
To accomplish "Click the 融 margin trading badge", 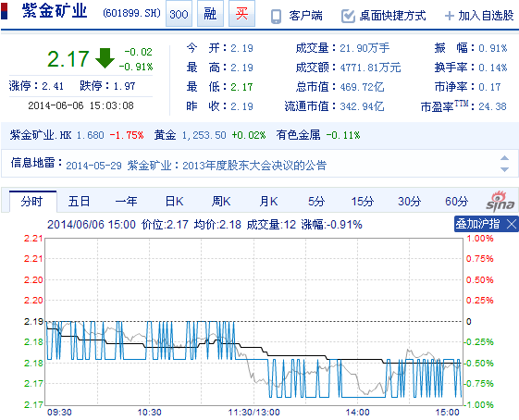I will tap(210, 14).
